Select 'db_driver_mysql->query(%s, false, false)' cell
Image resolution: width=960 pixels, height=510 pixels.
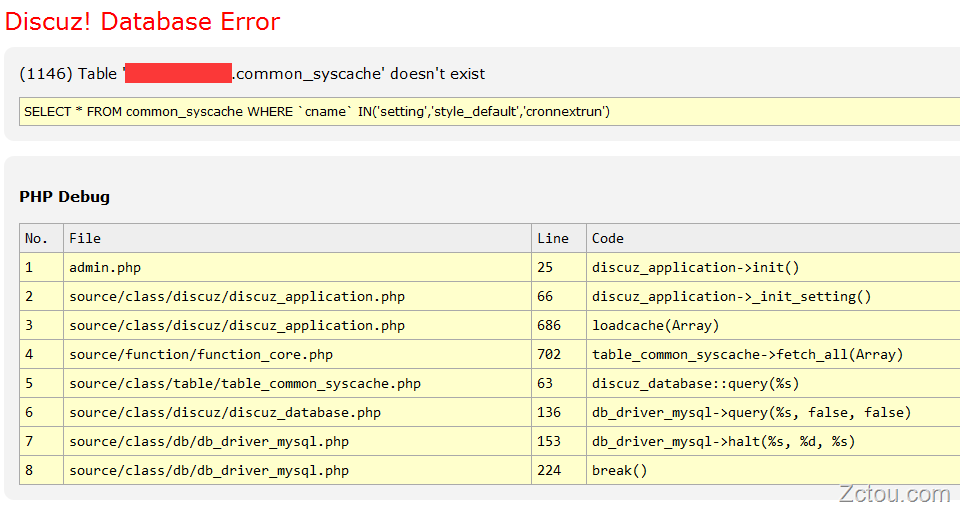[773, 413]
